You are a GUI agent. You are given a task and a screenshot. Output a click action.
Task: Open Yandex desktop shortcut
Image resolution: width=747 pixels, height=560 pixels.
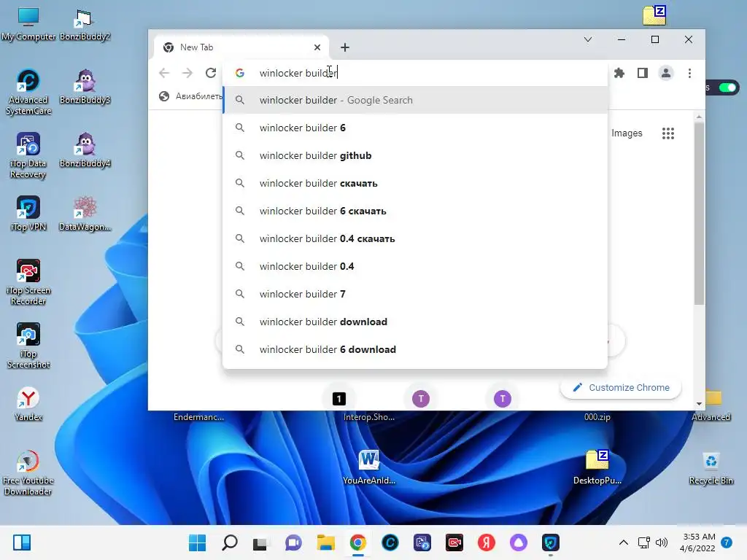pyautogui.click(x=28, y=404)
